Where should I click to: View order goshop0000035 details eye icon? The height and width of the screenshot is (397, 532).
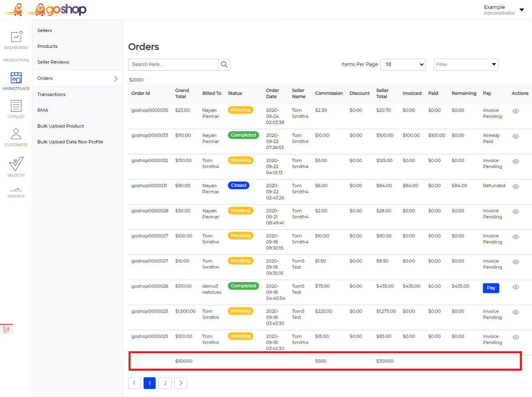[x=516, y=111]
